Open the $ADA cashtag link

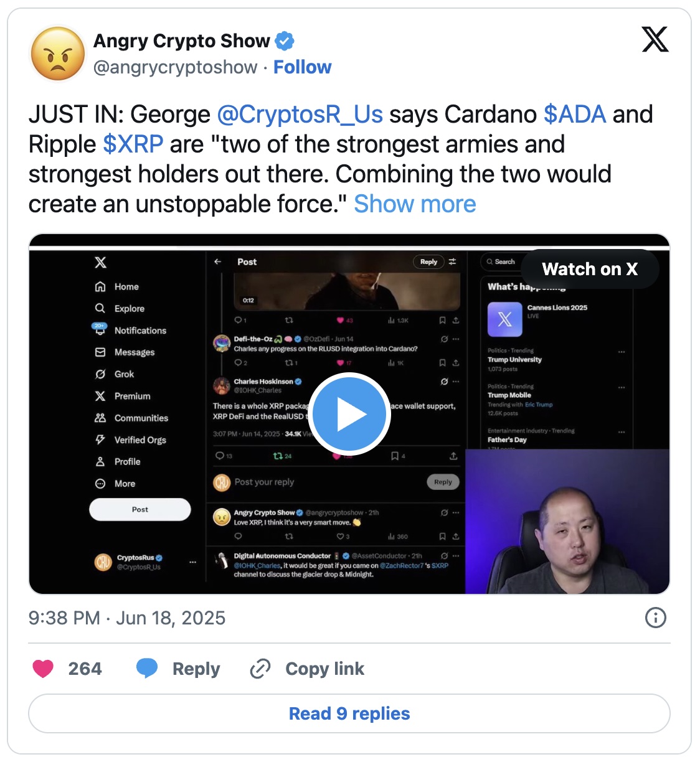click(x=575, y=115)
